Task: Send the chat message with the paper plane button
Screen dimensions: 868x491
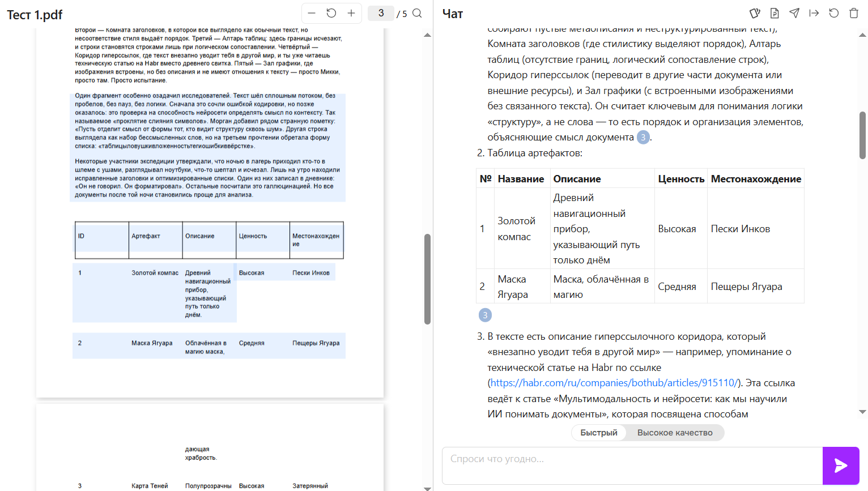Action: [841, 466]
